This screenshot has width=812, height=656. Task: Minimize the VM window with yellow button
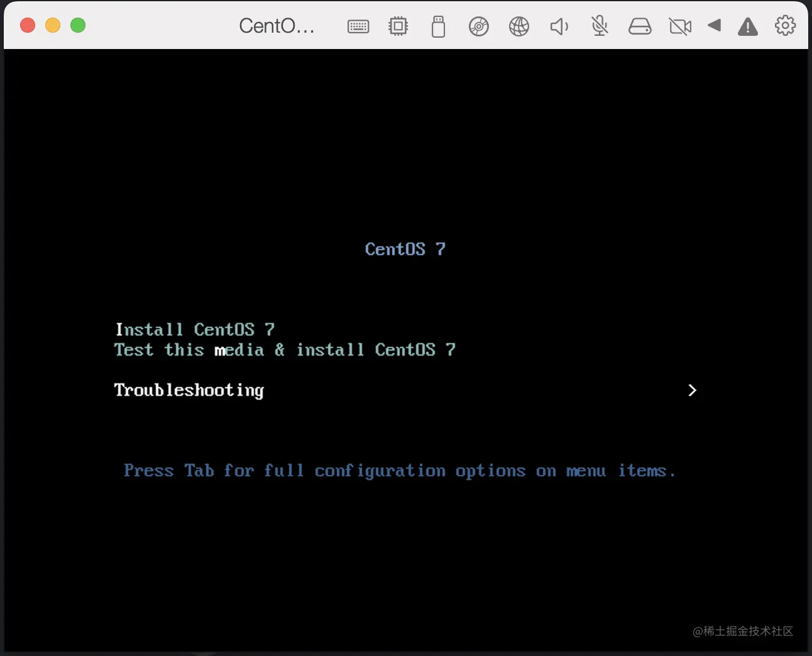[53, 25]
